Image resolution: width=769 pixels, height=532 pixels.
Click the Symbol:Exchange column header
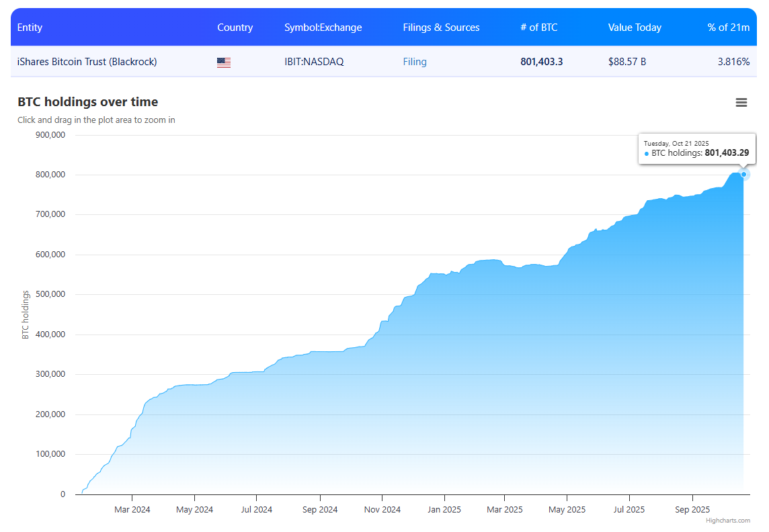coord(323,28)
